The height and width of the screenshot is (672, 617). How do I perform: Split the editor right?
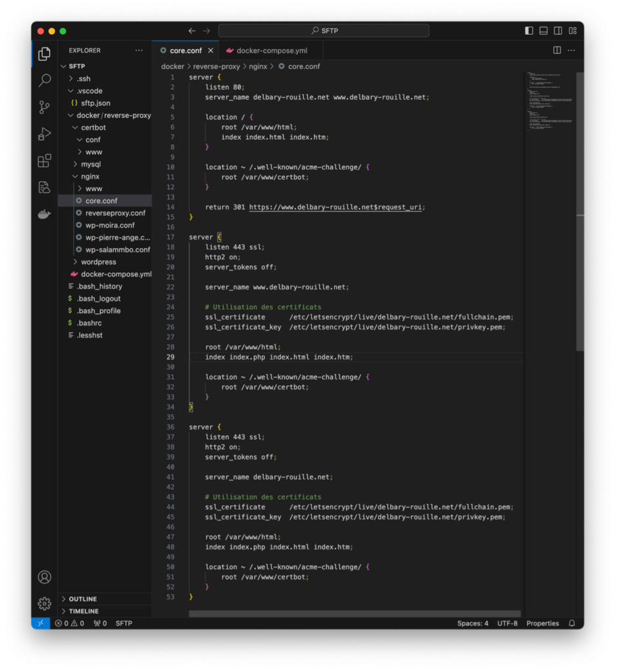point(557,50)
